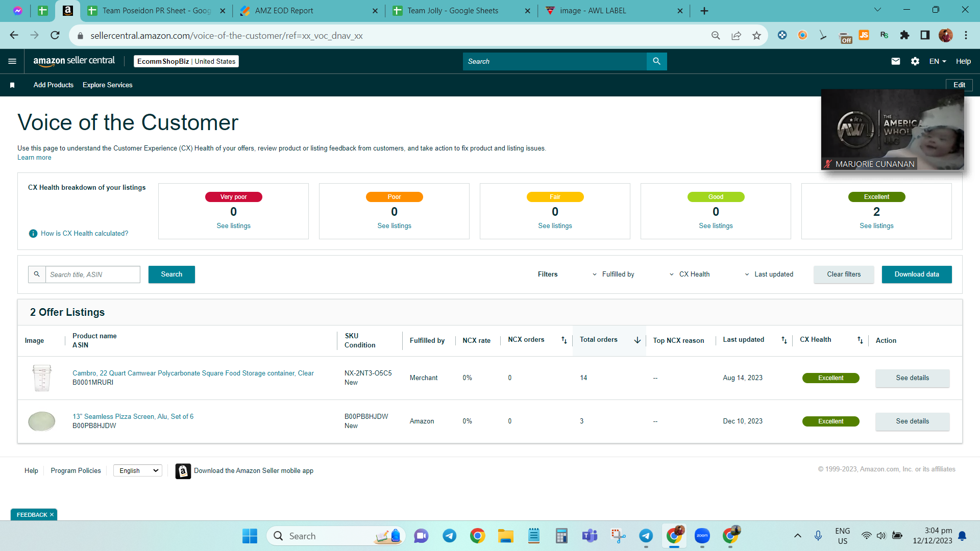Open the Amazon Seller mobile app icon
This screenshot has width=980, height=551.
click(183, 471)
